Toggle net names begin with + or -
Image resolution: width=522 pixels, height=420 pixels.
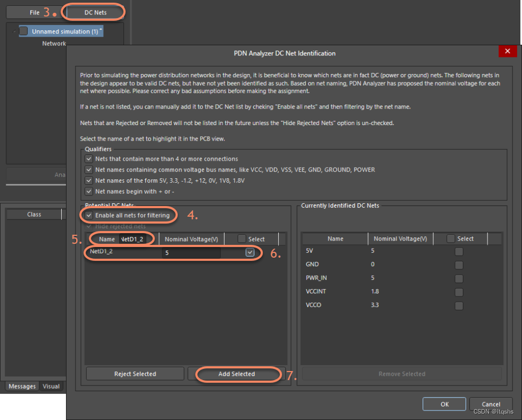coord(89,192)
